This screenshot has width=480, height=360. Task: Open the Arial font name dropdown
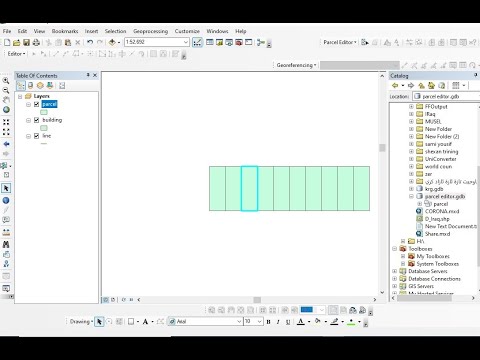[x=239, y=322]
